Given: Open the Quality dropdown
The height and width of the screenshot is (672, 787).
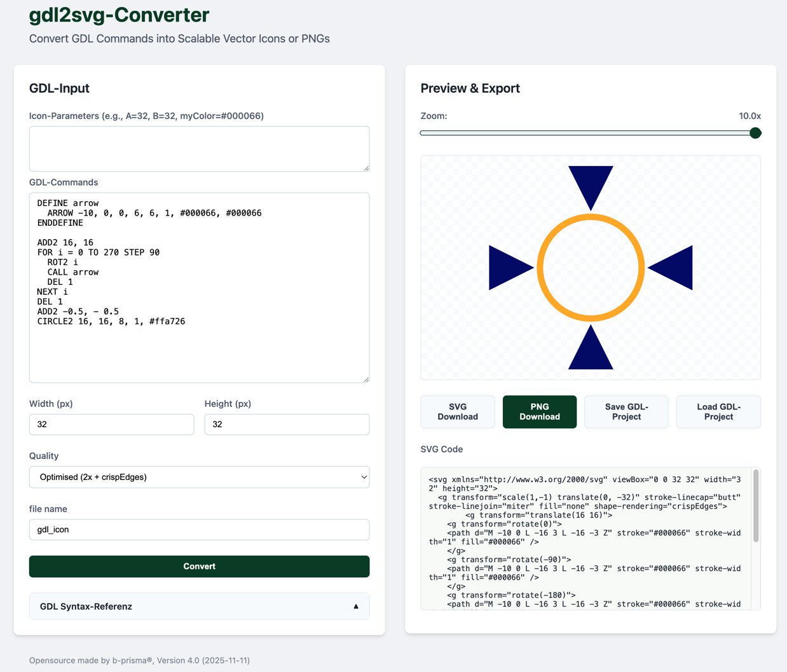Looking at the screenshot, I should point(199,477).
